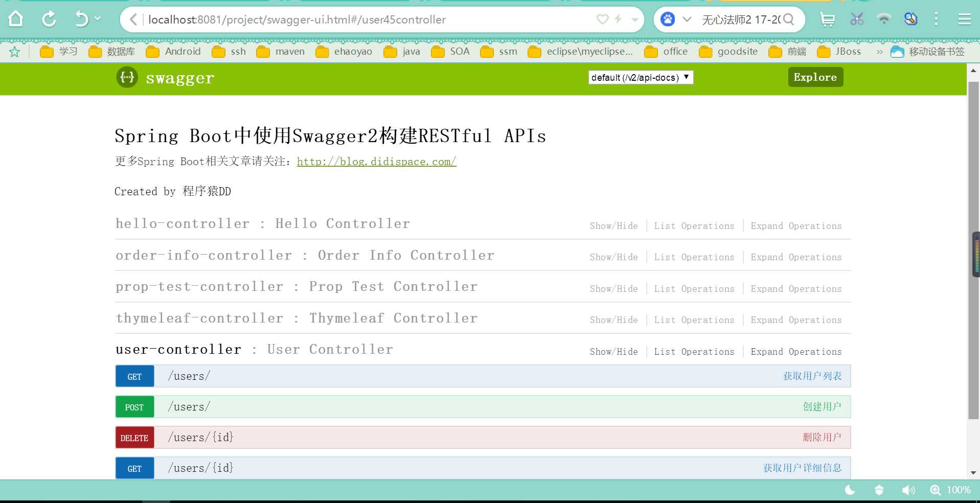Undo the closed tab with the undo arrow icon
The image size is (980, 503).
tap(81, 19)
